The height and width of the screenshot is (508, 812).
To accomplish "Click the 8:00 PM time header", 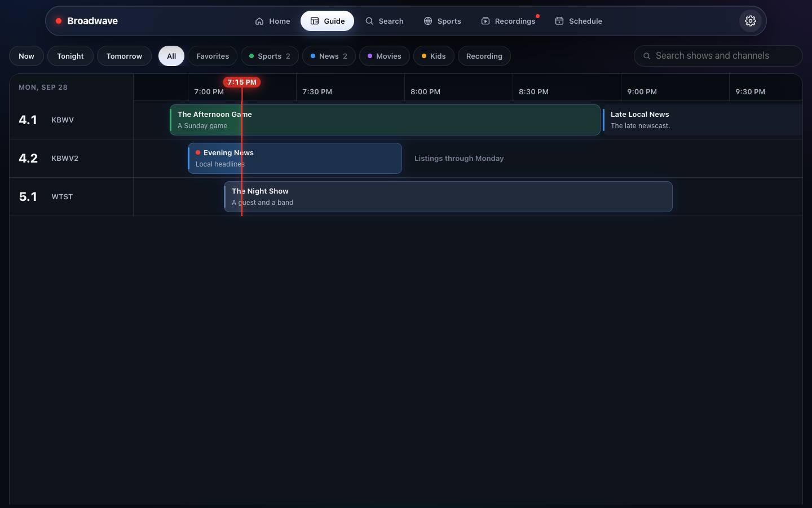I will point(425,91).
